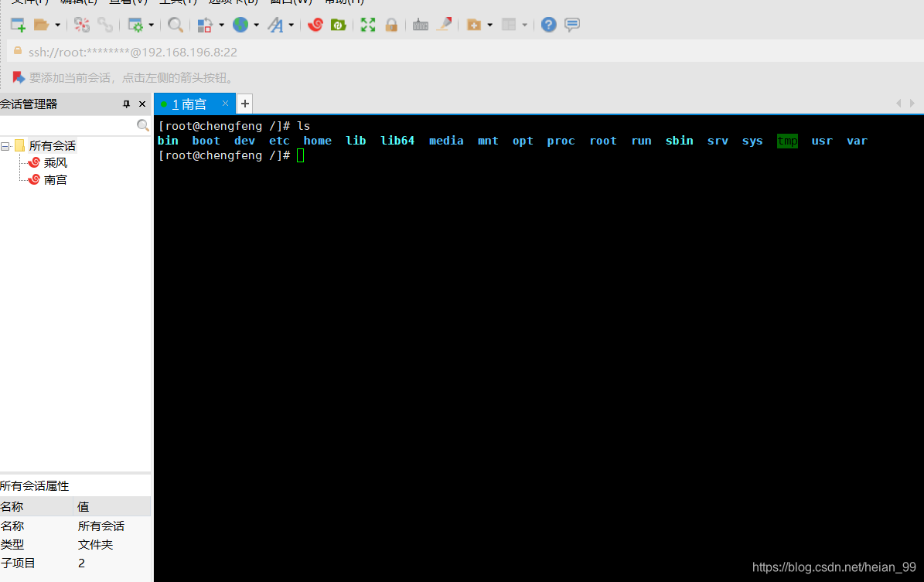Image resolution: width=924 pixels, height=582 pixels.
Task: Click the greyed-out Reconnect chain icon
Action: coord(105,25)
